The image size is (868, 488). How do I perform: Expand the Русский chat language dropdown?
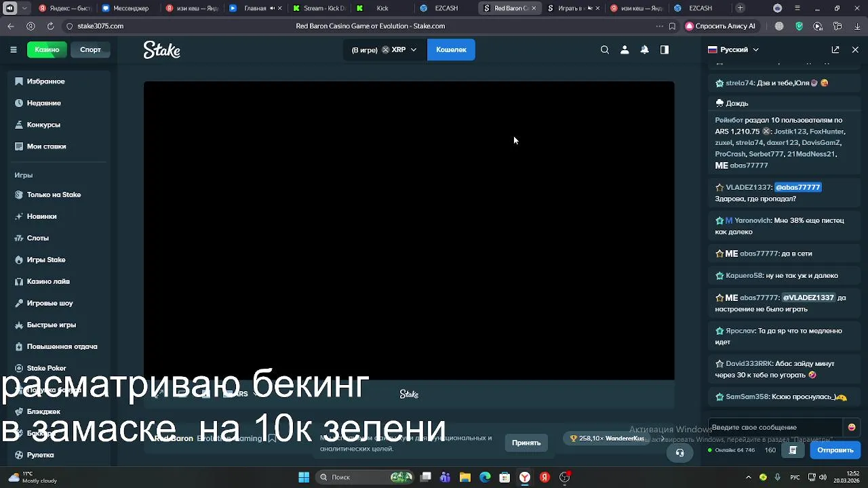coord(734,49)
